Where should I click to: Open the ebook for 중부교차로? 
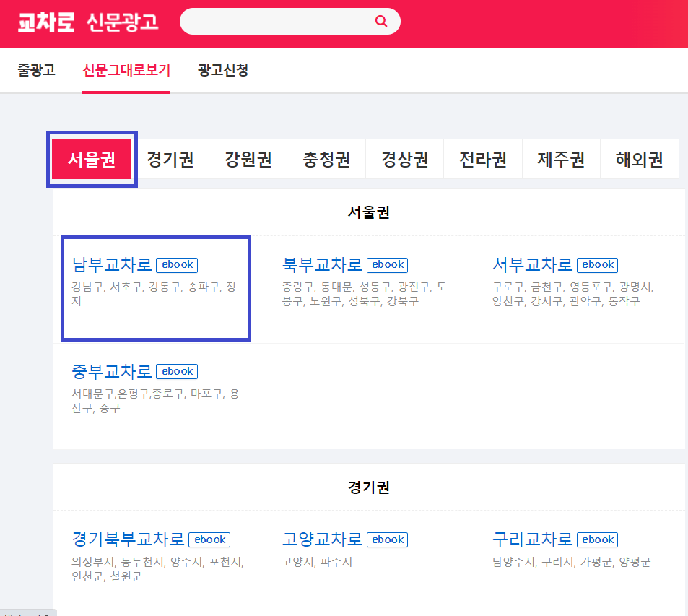176,371
